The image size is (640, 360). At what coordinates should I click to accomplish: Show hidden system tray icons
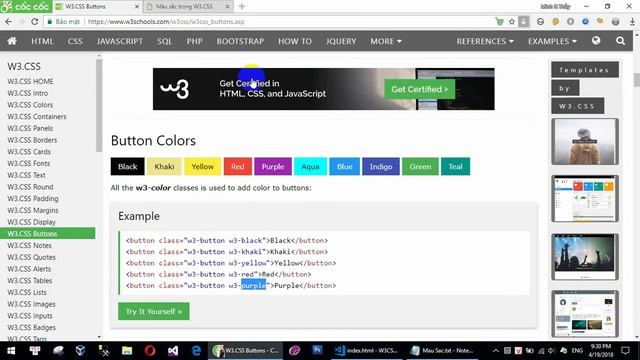tap(496, 351)
